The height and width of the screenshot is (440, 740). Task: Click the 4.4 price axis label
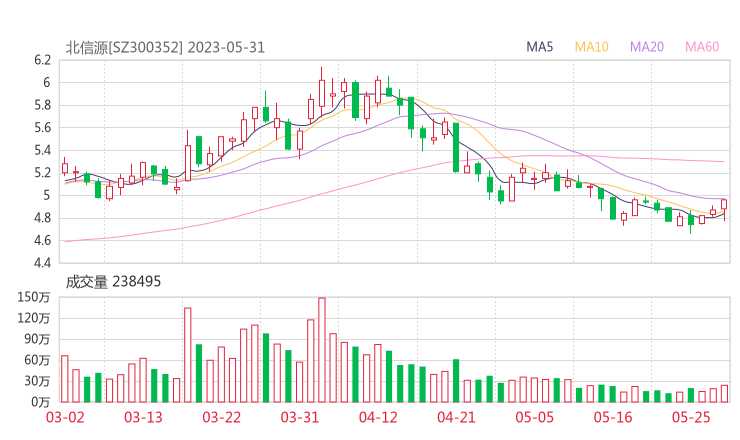click(x=42, y=262)
